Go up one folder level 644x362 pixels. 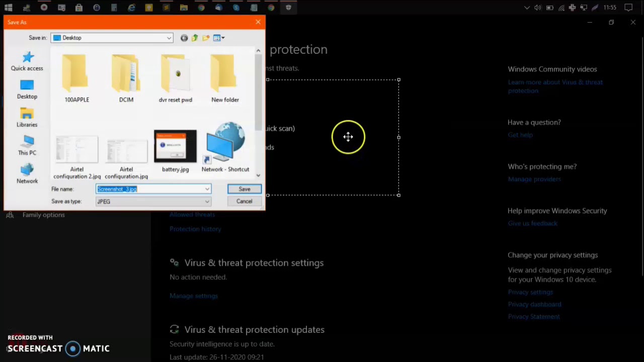(x=195, y=38)
